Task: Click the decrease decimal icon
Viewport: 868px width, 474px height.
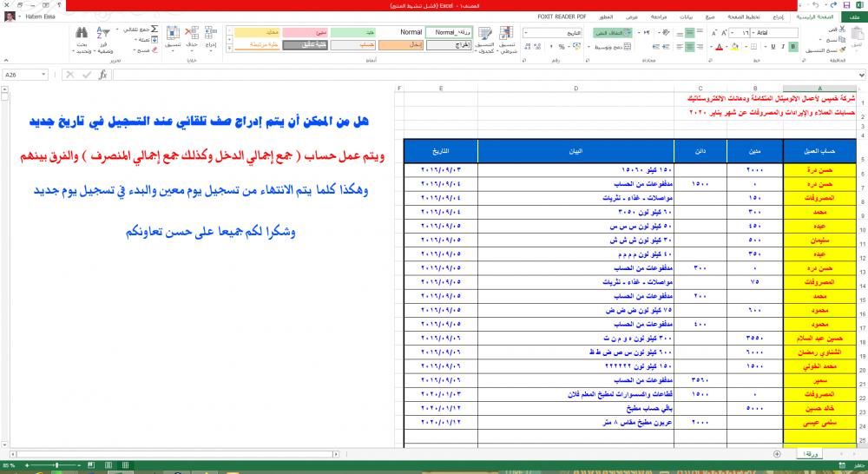Action: click(527, 47)
